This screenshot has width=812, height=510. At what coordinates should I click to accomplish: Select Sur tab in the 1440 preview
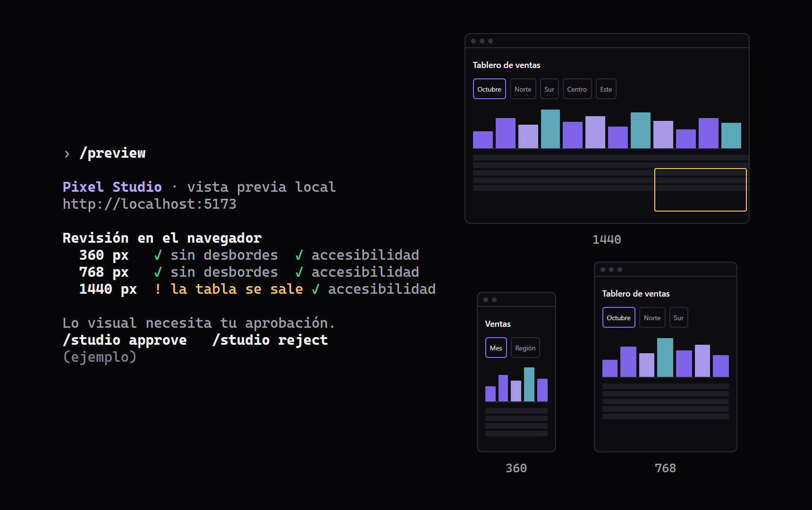pyautogui.click(x=549, y=89)
